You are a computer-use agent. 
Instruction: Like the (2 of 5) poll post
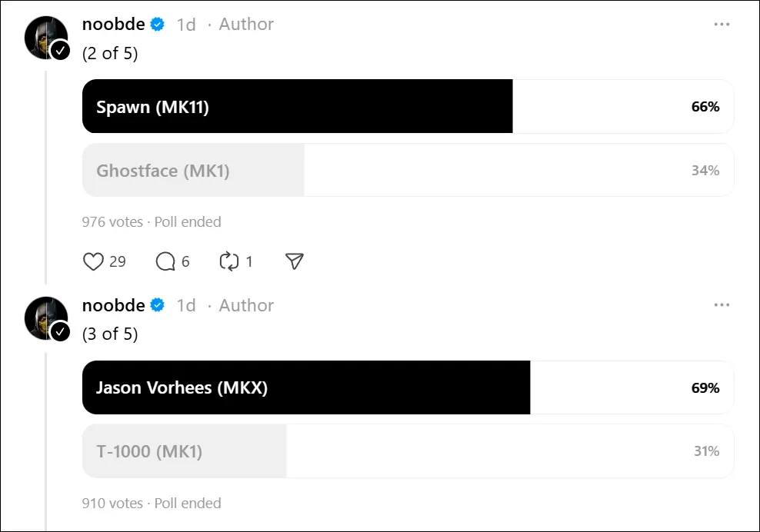click(x=93, y=262)
